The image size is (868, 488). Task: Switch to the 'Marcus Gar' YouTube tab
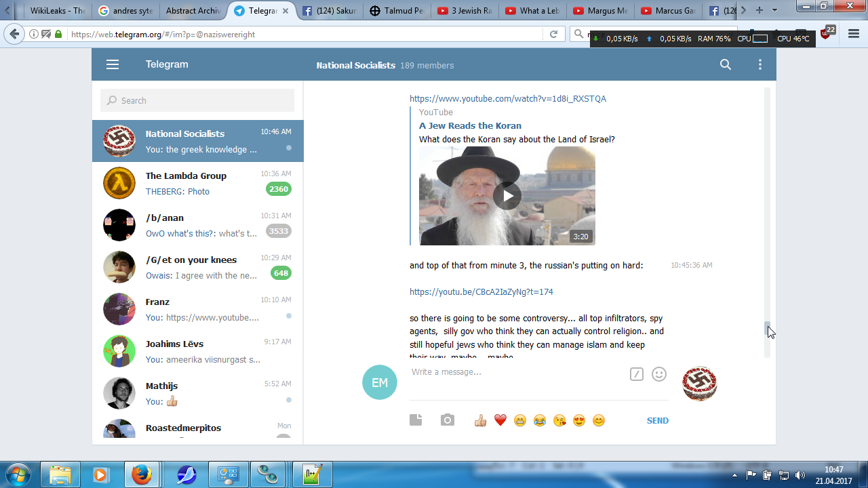tap(667, 11)
